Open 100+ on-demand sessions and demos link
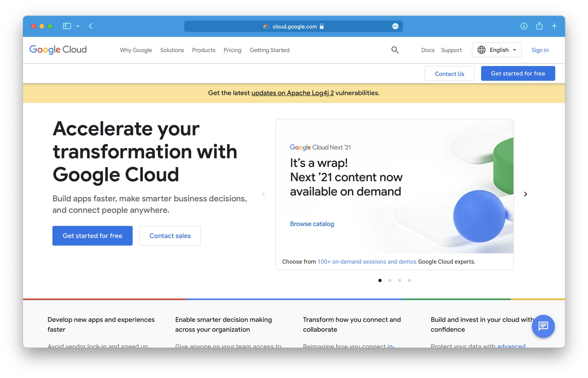Viewport: 588px width, 378px height. 367,262
